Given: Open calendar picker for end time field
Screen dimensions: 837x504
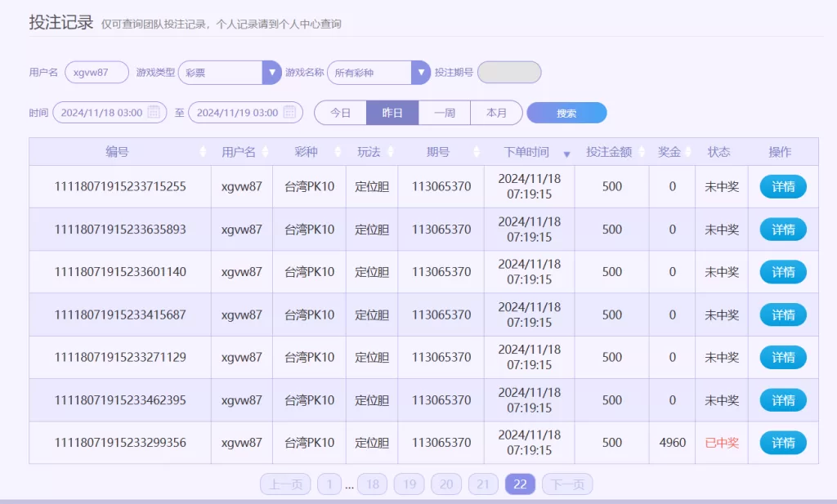Looking at the screenshot, I should tap(289, 112).
